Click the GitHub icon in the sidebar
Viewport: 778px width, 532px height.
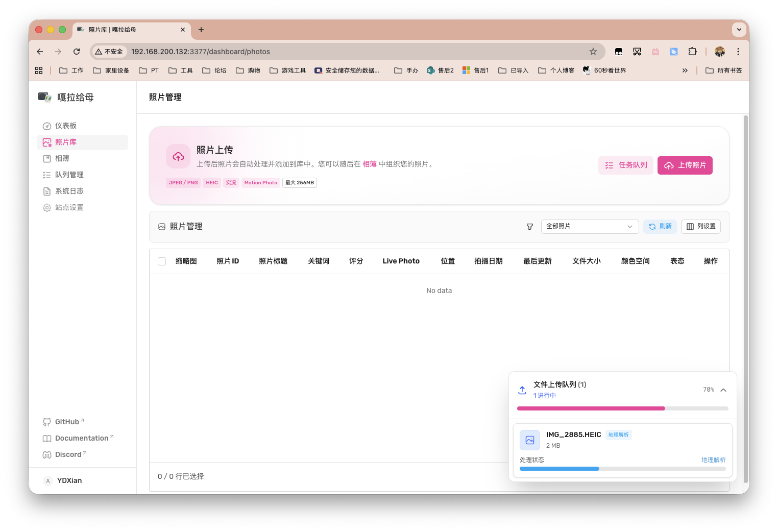click(x=46, y=422)
